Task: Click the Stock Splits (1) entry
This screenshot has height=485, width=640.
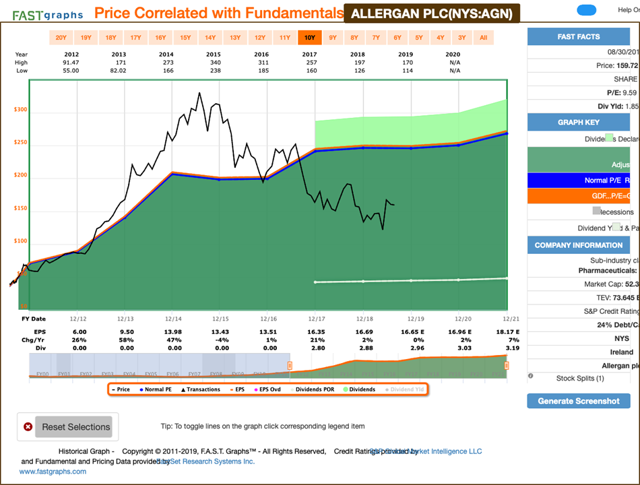Action: (x=580, y=378)
